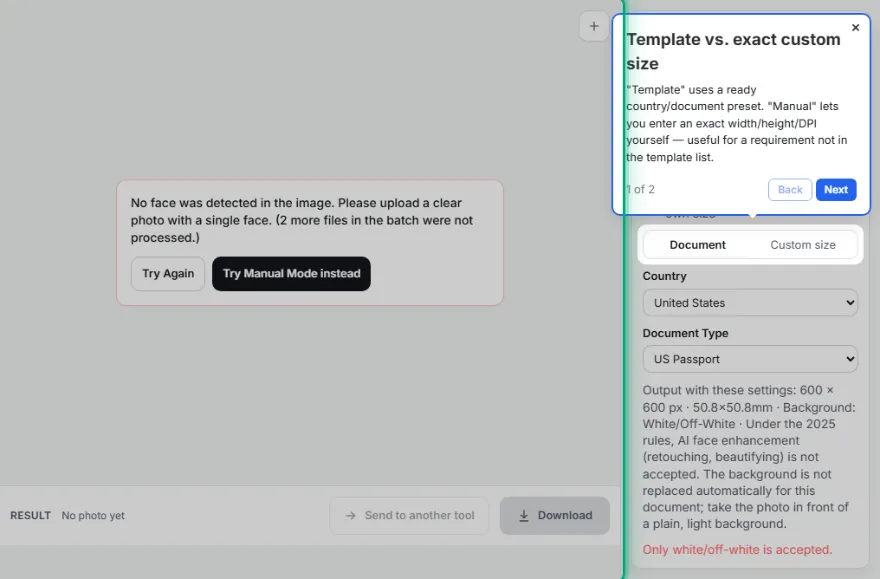This screenshot has width=880, height=579.
Task: Click the Back button in the tour popup
Action: point(790,190)
